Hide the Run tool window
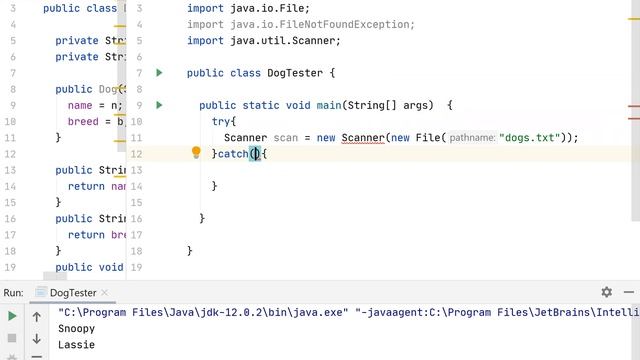The width and height of the screenshot is (640, 360). pos(629,292)
